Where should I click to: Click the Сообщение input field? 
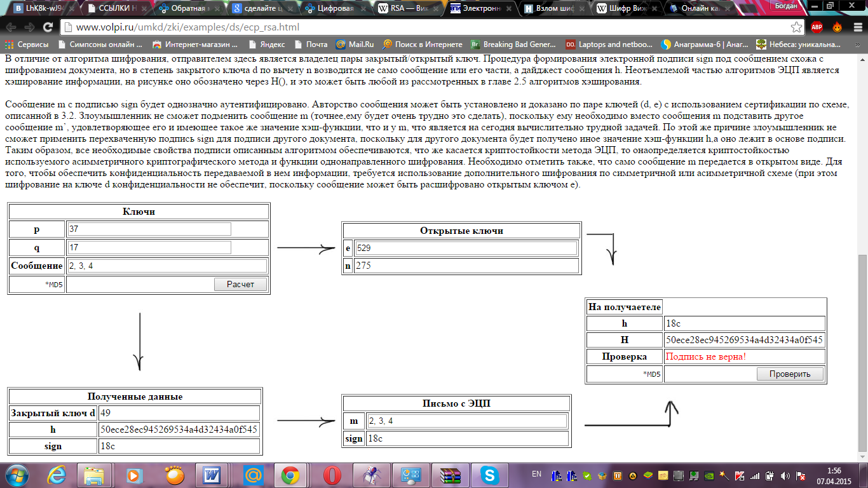(167, 266)
